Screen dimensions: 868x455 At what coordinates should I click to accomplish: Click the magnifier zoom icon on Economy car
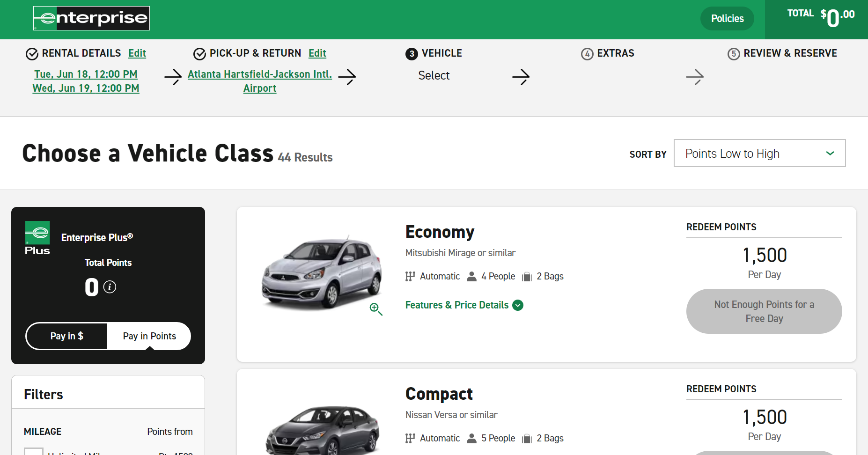click(375, 308)
